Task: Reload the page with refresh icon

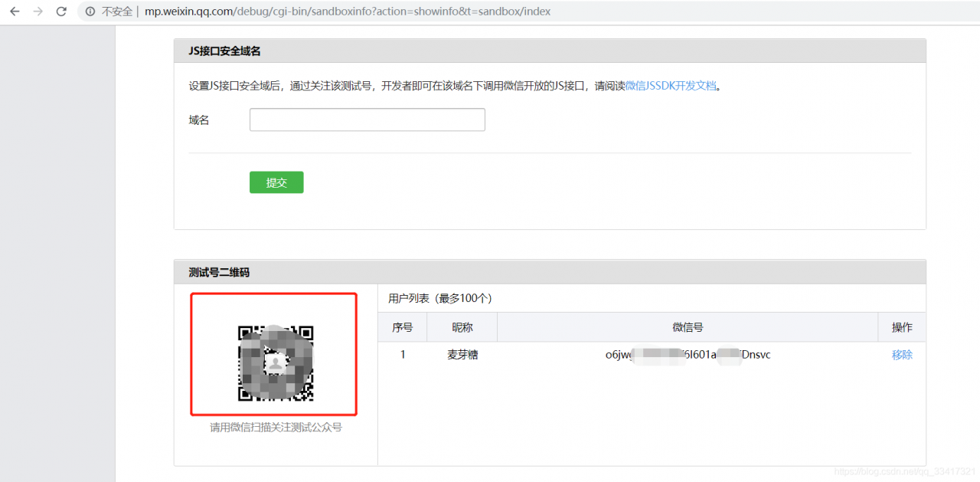Action: (61, 11)
